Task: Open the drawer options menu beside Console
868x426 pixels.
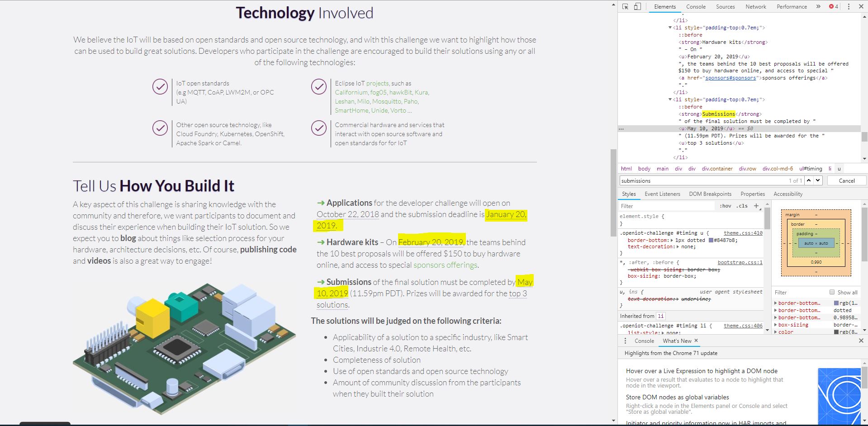Action: click(626, 341)
